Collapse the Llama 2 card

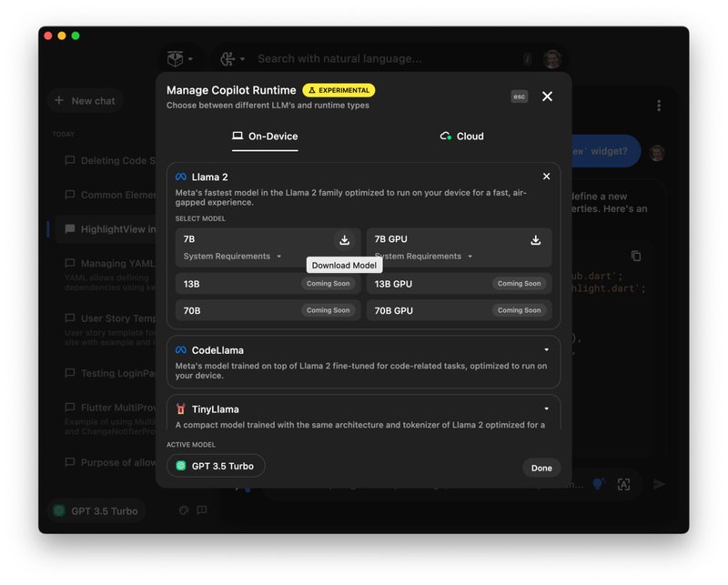[x=547, y=177]
